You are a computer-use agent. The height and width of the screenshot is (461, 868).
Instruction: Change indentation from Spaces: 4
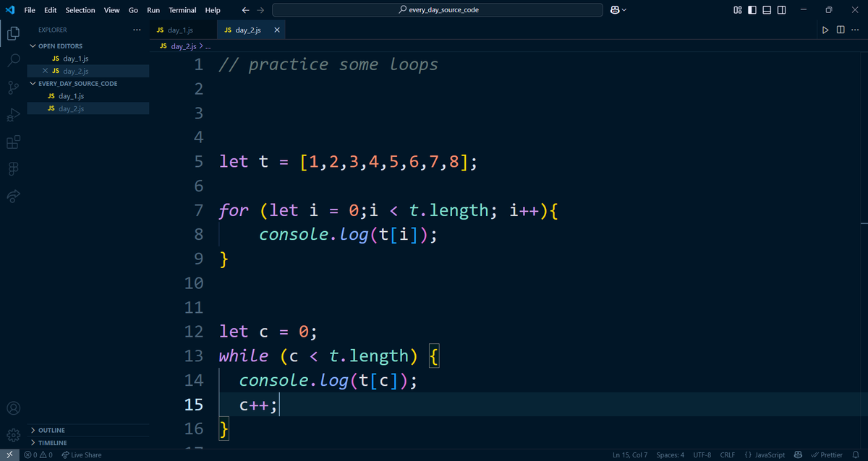pyautogui.click(x=670, y=454)
